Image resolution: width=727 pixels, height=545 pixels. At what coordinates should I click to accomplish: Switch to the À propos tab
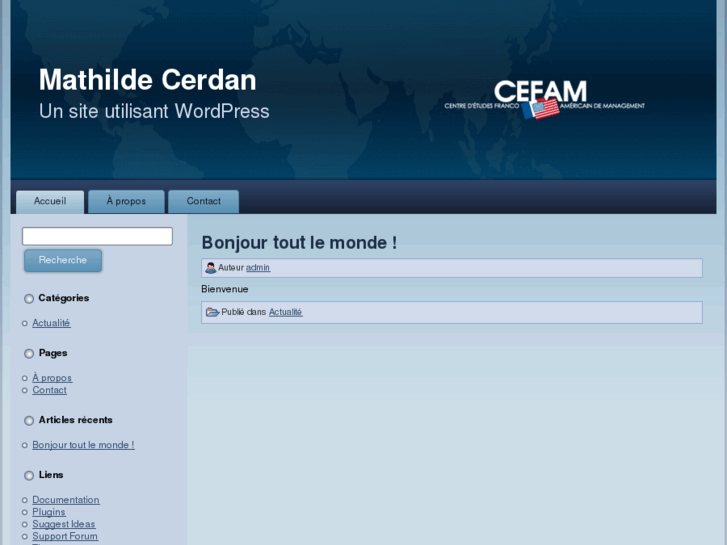pos(126,202)
